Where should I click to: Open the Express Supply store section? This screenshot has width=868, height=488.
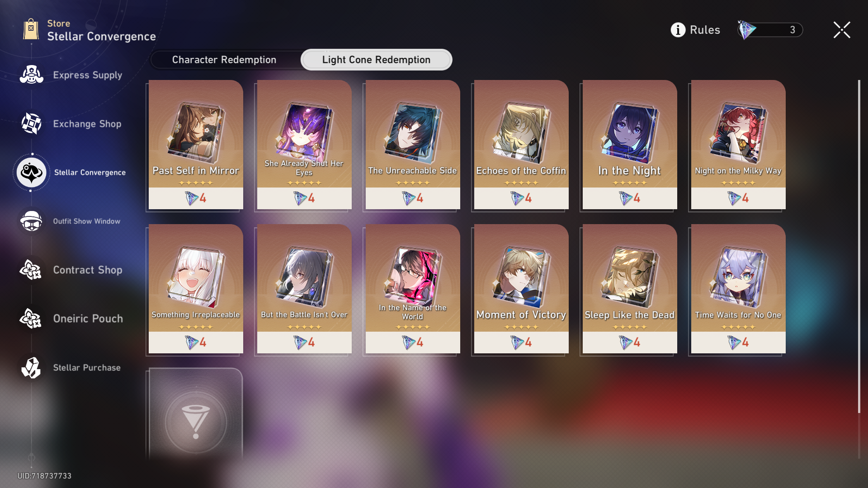(x=71, y=75)
